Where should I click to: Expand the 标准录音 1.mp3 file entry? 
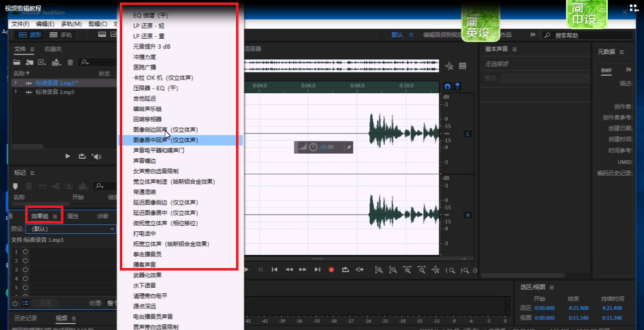coord(16,83)
